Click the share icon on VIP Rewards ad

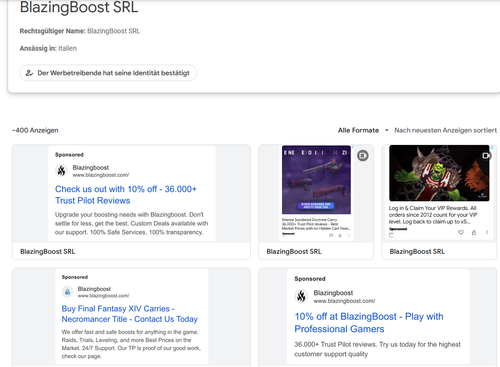[x=474, y=232]
